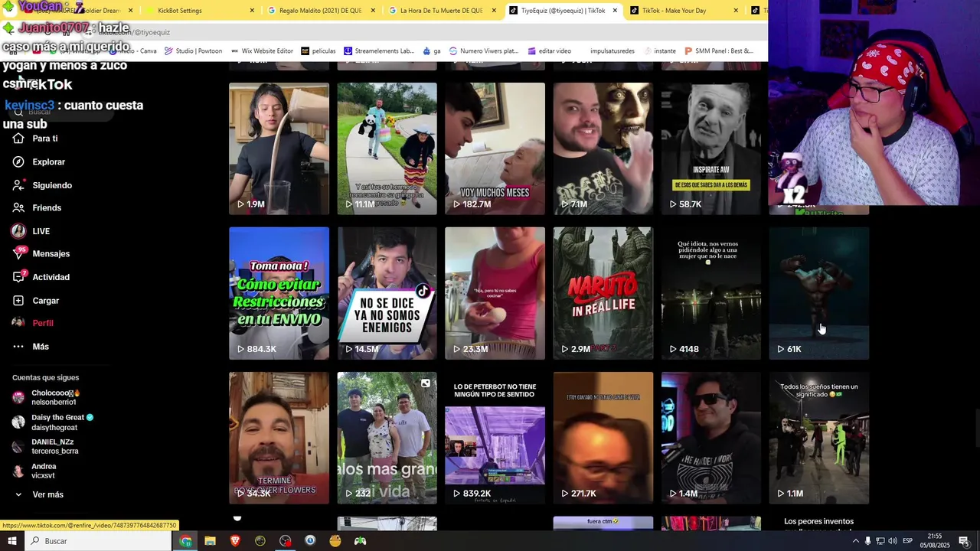Open Brave browser from the taskbar
The height and width of the screenshot is (551, 980).
tap(235, 541)
